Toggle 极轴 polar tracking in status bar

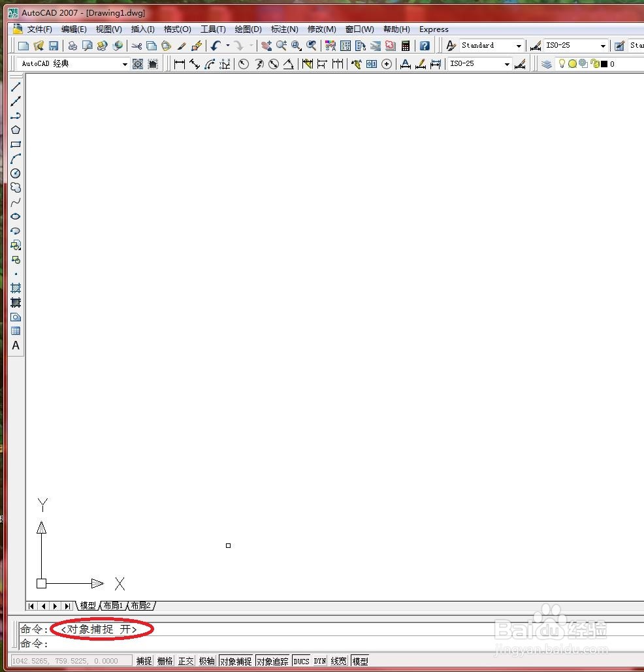(206, 661)
